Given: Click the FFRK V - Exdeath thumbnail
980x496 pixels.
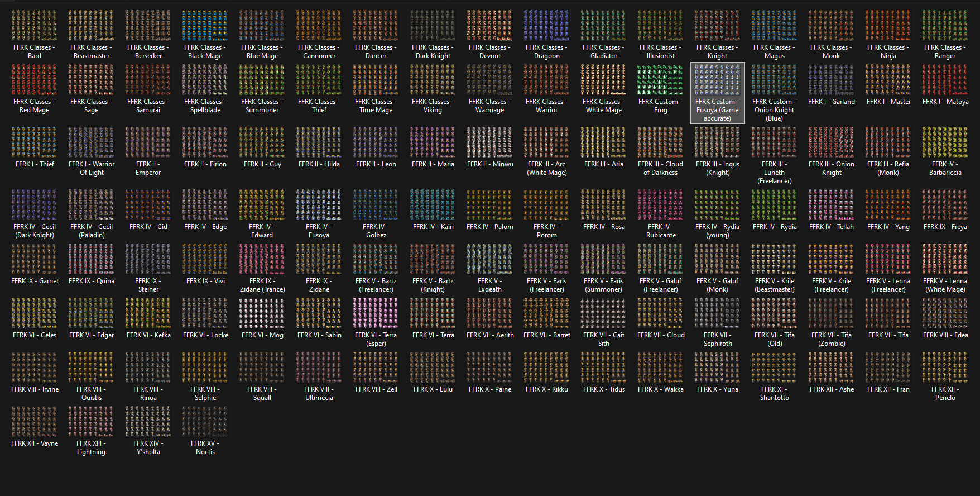Looking at the screenshot, I should point(490,259).
